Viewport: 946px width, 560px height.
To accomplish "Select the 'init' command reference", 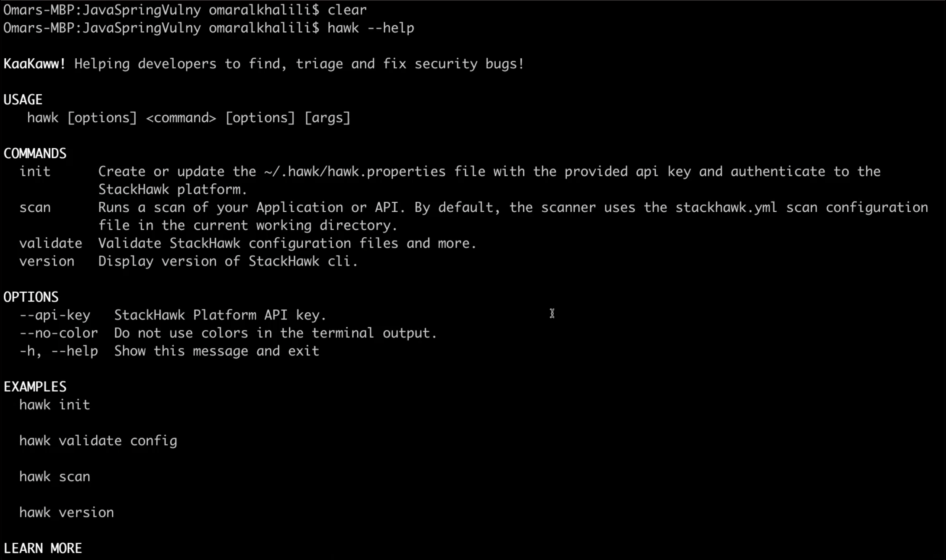I will [x=35, y=171].
